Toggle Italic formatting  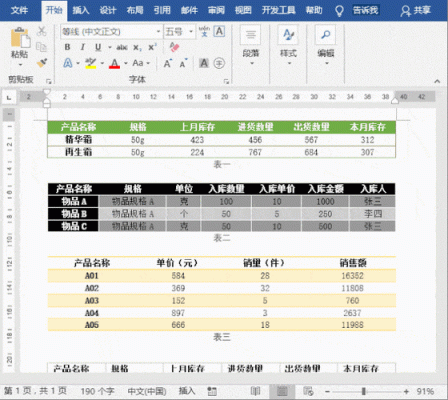tap(82, 47)
